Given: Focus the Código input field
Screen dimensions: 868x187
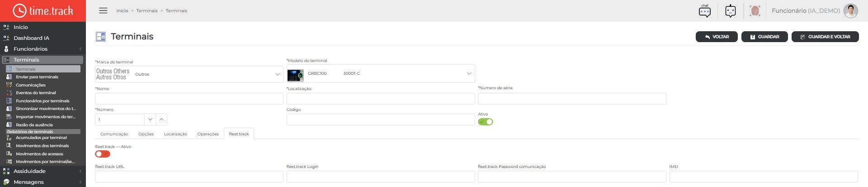Looking at the screenshot, I should tap(381, 120).
